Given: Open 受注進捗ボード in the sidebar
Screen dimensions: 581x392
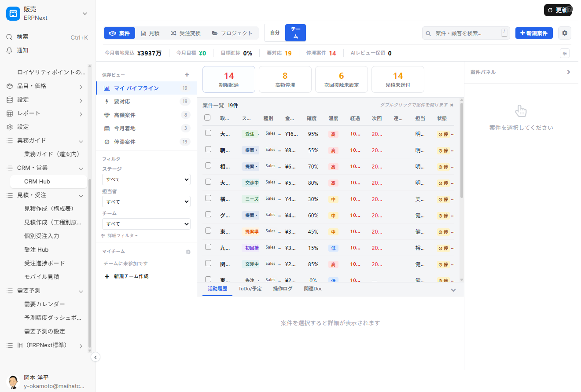Looking at the screenshot, I should [44, 264].
